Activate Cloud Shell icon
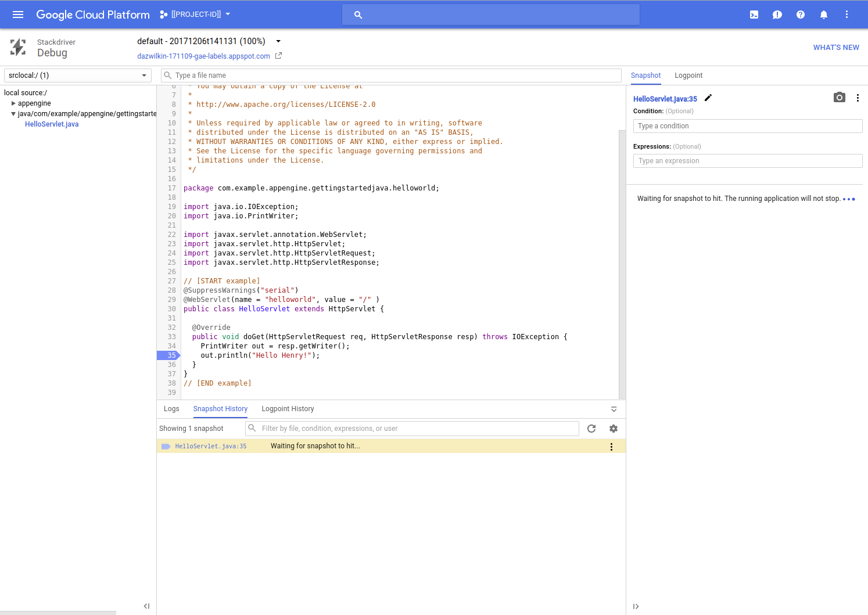Image resolution: width=868 pixels, height=615 pixels. 754,15
